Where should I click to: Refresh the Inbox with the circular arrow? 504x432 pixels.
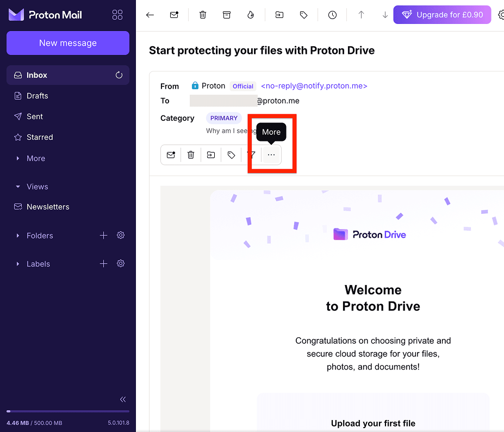coord(119,75)
